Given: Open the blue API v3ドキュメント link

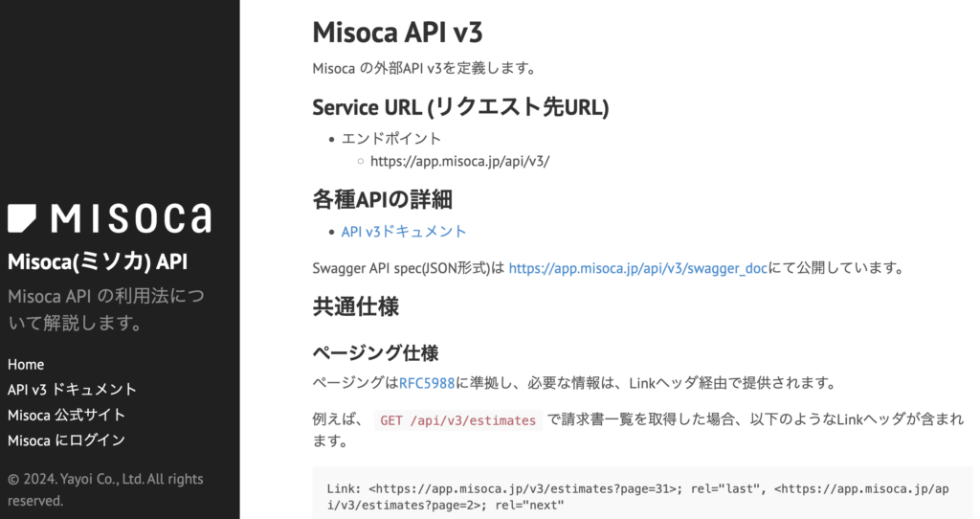Looking at the screenshot, I should coord(404,232).
